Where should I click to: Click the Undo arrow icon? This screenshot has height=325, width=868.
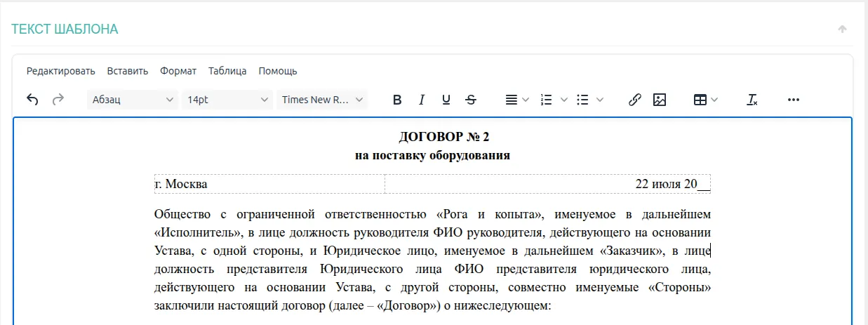point(32,100)
